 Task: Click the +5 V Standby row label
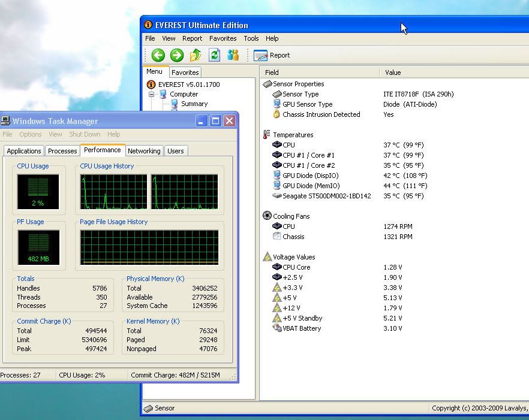click(302, 318)
